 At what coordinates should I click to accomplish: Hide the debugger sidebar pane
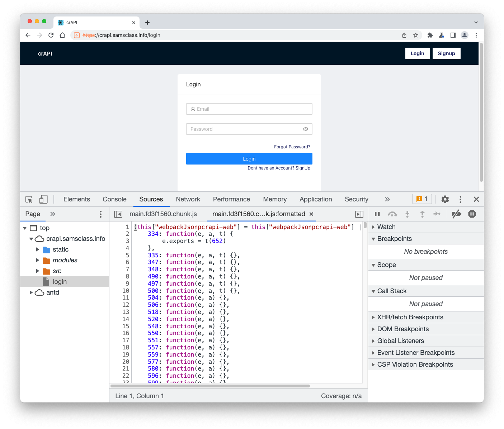click(x=359, y=214)
